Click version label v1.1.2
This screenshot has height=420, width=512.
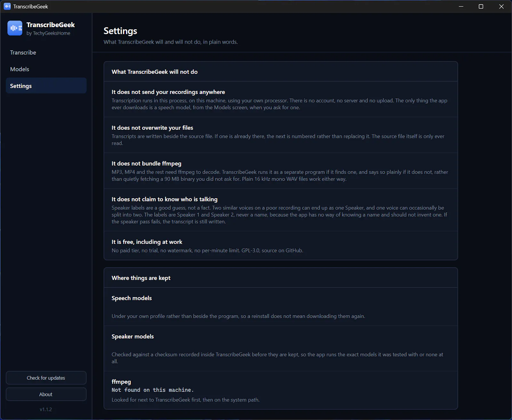[x=46, y=409]
